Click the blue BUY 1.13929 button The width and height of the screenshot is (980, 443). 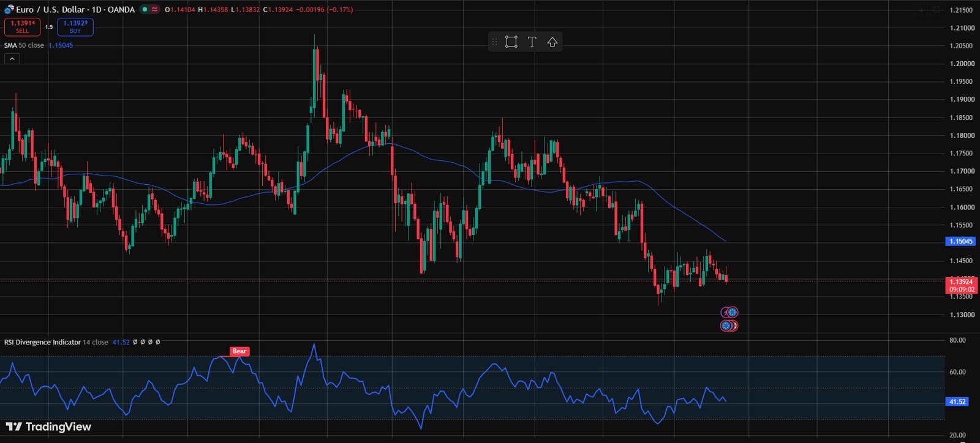[x=75, y=27]
